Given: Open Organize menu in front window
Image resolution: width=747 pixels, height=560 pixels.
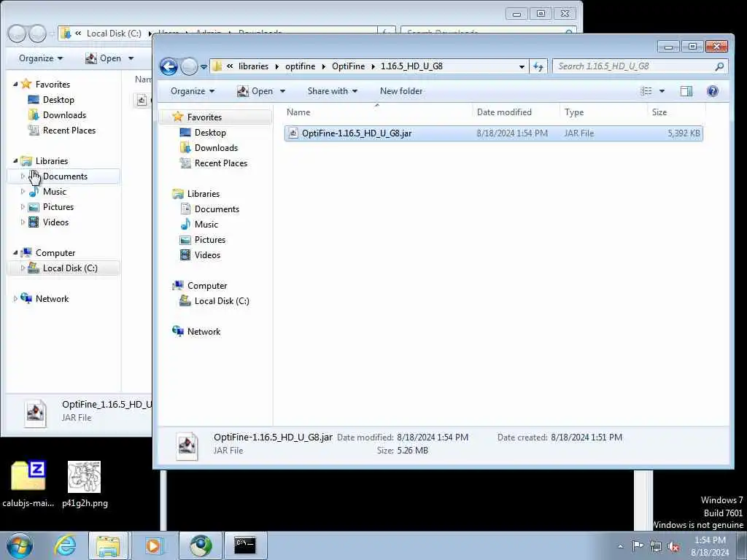Looking at the screenshot, I should pos(193,91).
